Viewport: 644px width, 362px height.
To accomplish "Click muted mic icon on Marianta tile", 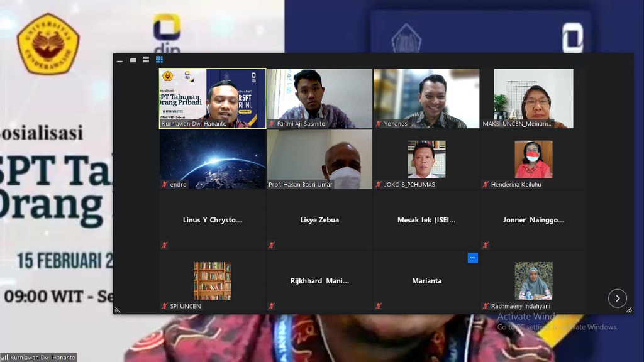I will click(379, 306).
